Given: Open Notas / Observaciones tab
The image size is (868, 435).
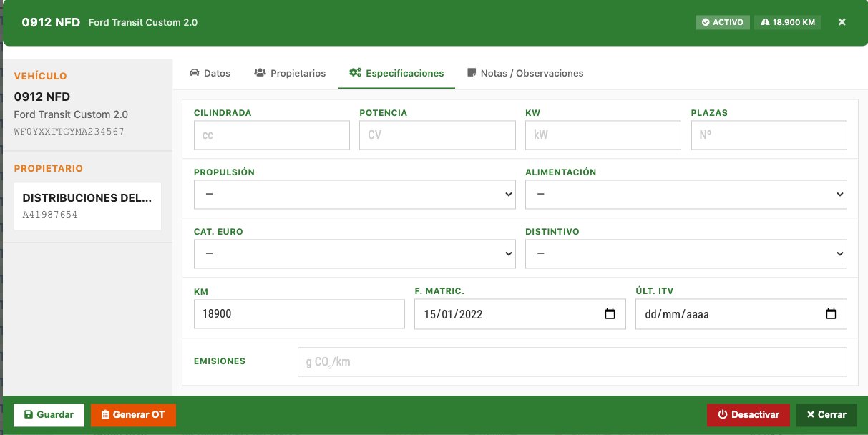Looking at the screenshot, I should 525,73.
